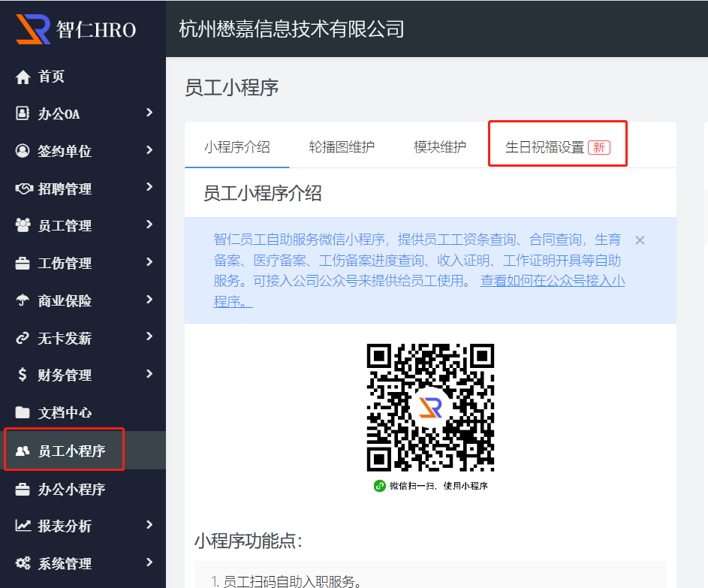Click the home icon beside 首页
This screenshot has height=588, width=708.
pos(23,77)
